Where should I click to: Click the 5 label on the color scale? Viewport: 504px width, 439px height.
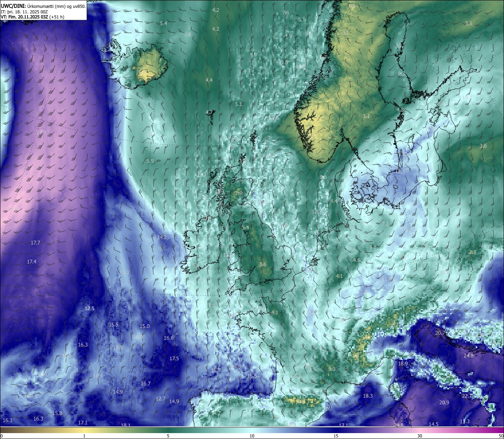168,436
